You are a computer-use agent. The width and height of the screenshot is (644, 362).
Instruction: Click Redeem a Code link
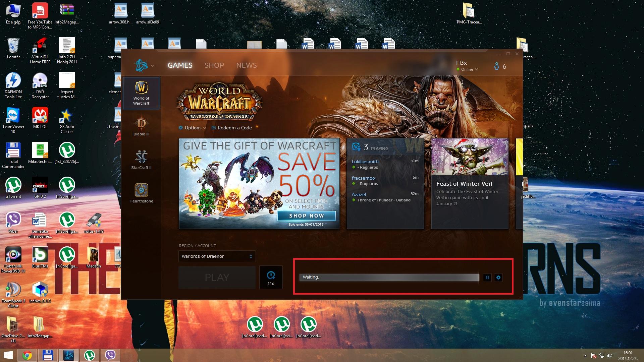point(234,128)
